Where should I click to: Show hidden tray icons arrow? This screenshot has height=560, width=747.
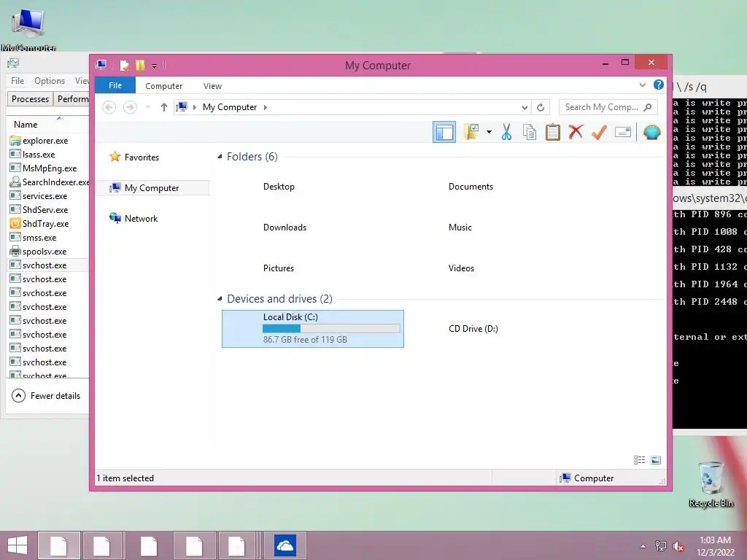(643, 546)
